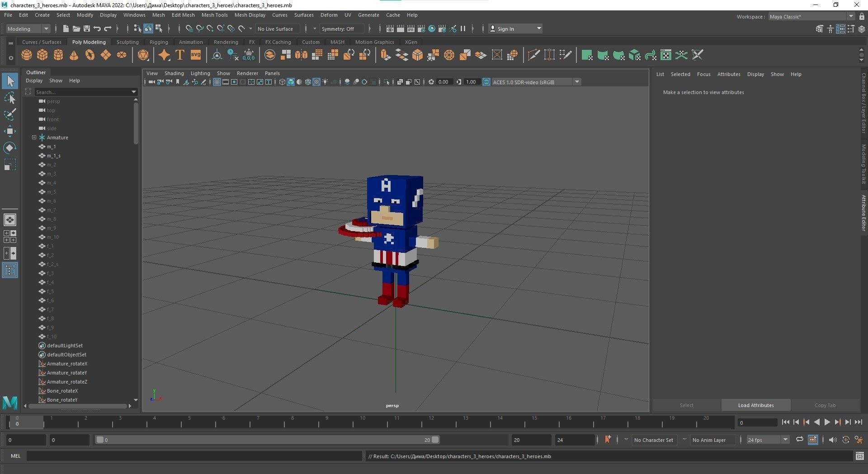
Task: Toggle textured display in viewport
Action: (x=316, y=82)
